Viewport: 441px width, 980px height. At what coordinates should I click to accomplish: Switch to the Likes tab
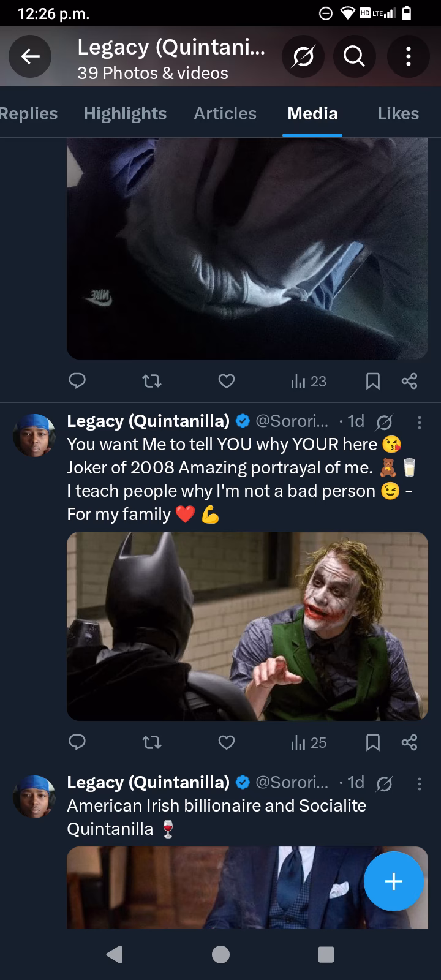point(398,113)
